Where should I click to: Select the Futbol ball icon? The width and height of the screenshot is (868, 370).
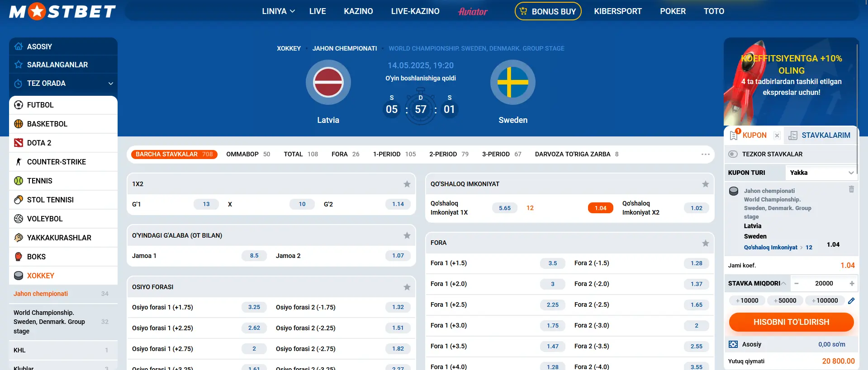pyautogui.click(x=19, y=105)
